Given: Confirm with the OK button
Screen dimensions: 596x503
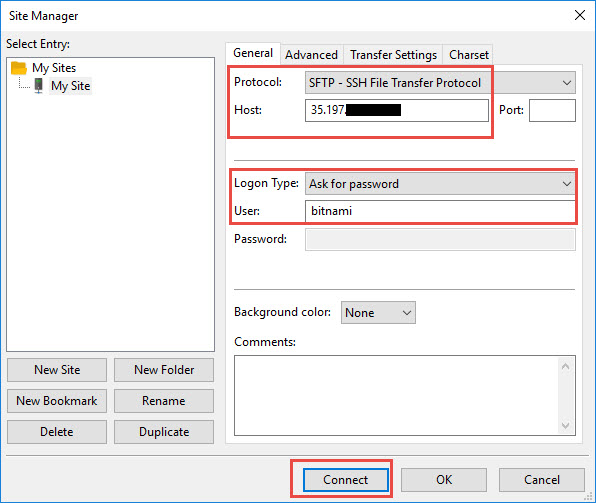Looking at the screenshot, I should [444, 480].
